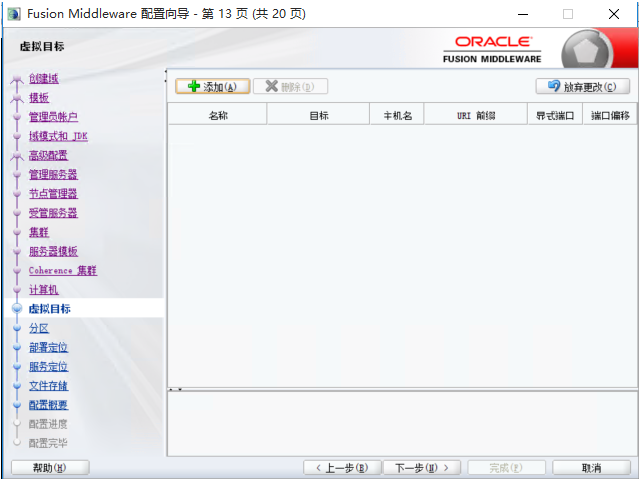Open the 计算机 step link

[44, 290]
